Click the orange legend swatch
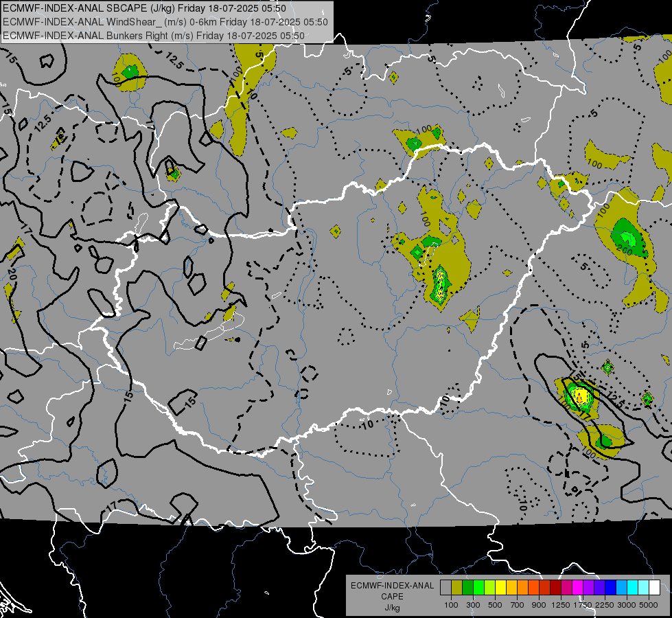Screen dimensions: 672x618 coord(522,588)
